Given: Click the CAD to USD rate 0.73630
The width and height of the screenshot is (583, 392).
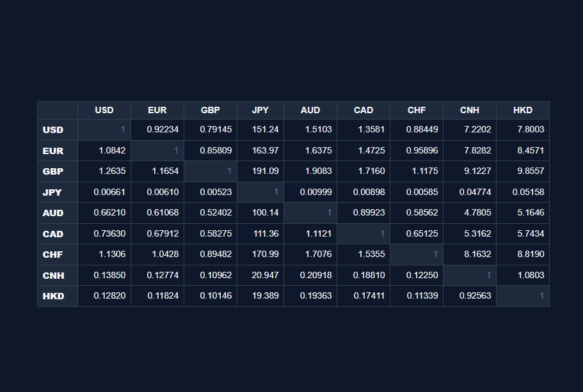Looking at the screenshot, I should 104,233.
